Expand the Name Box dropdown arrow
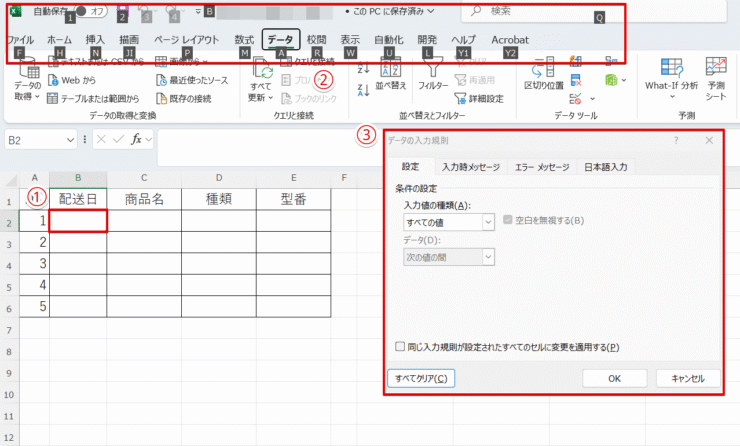This screenshot has height=446, width=740. click(70, 140)
